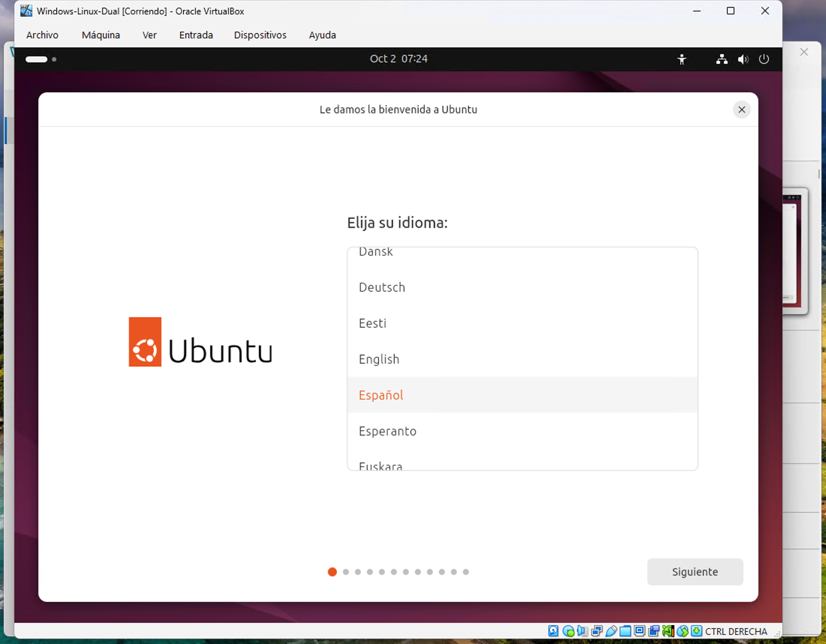Viewport: 826px width, 644px height.
Task: Click the VirtualBox app icon in title bar
Action: (x=26, y=11)
